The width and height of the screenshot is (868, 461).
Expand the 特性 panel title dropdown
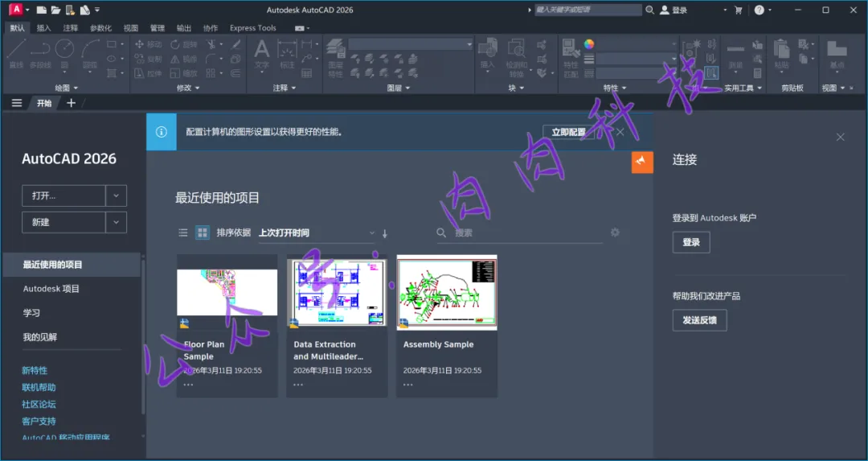click(615, 88)
